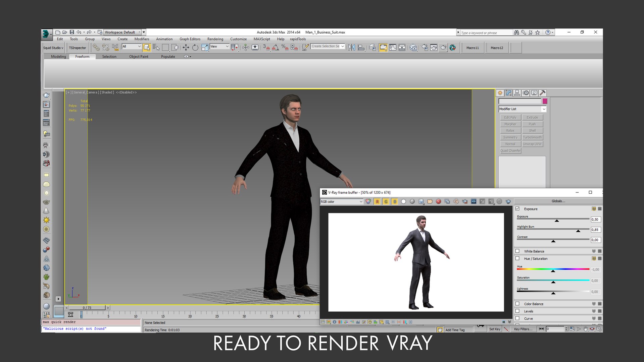Enable the White Balance checkbox
644x362 pixels.
click(517, 251)
